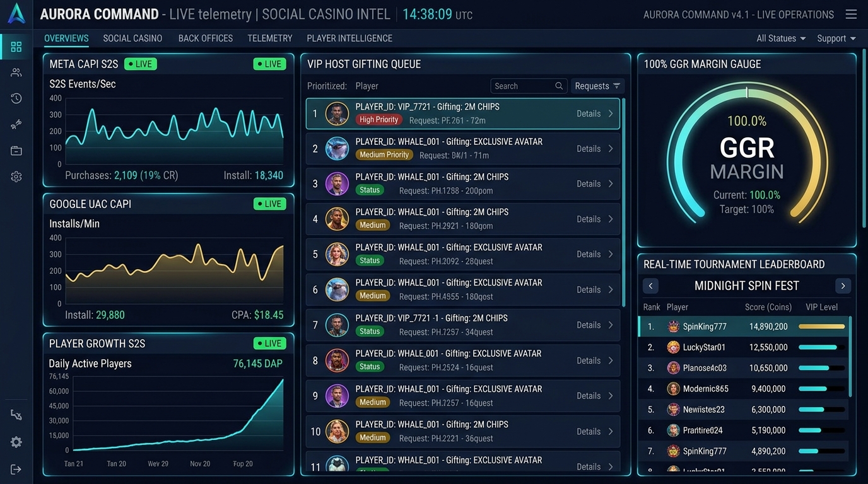Click the logout icon at sidebar bottom
Image resolution: width=868 pixels, height=484 pixels.
click(x=16, y=469)
